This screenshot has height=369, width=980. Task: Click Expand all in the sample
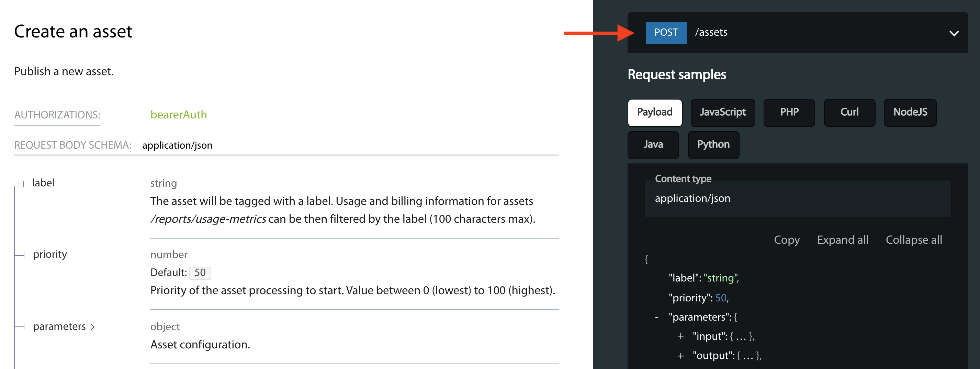(842, 240)
